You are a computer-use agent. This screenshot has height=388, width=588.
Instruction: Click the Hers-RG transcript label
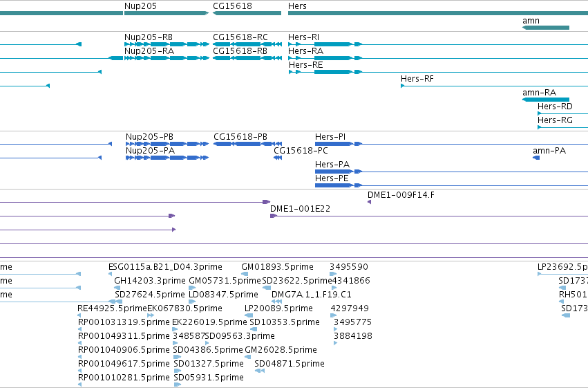555,120
